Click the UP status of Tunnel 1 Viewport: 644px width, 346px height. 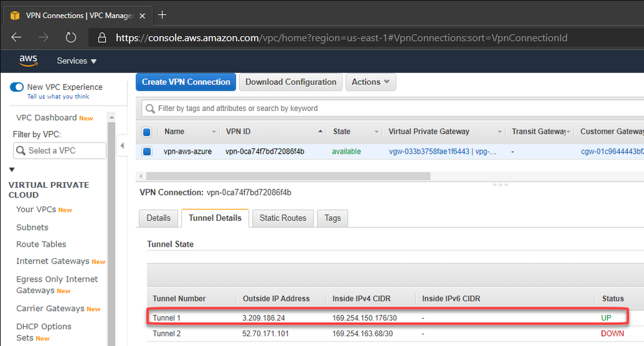pyautogui.click(x=606, y=318)
